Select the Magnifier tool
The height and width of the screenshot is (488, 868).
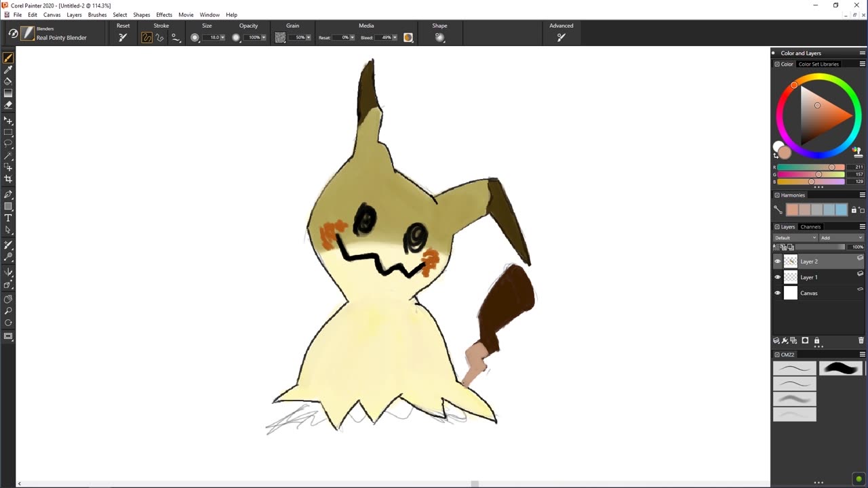pos(8,310)
